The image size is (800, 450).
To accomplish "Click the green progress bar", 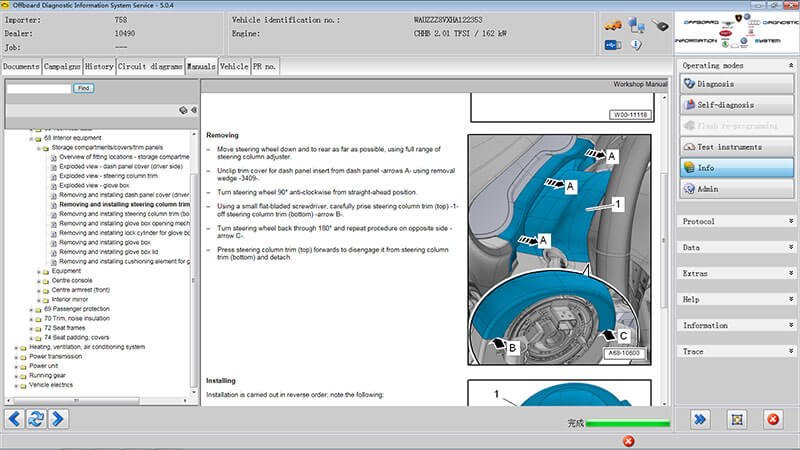I will 628,423.
